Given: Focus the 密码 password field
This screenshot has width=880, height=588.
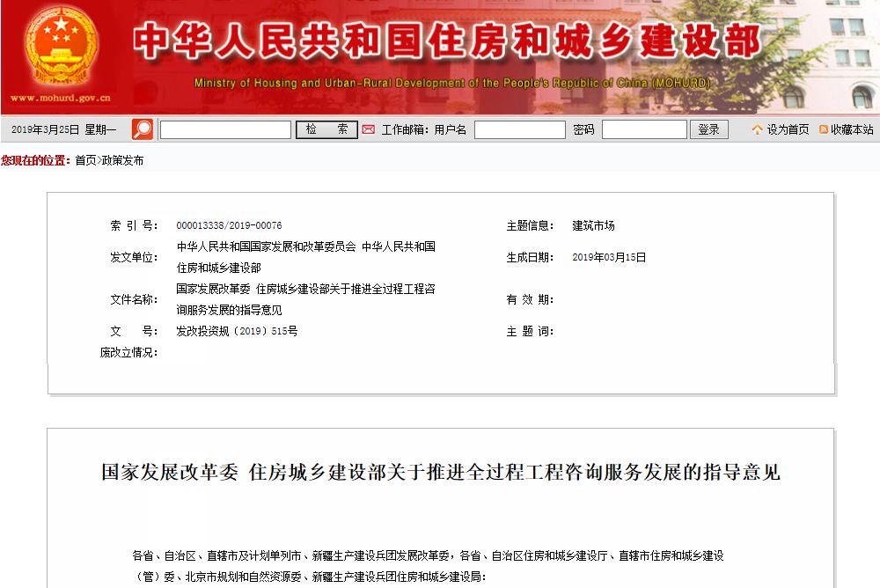Looking at the screenshot, I should click(x=644, y=129).
